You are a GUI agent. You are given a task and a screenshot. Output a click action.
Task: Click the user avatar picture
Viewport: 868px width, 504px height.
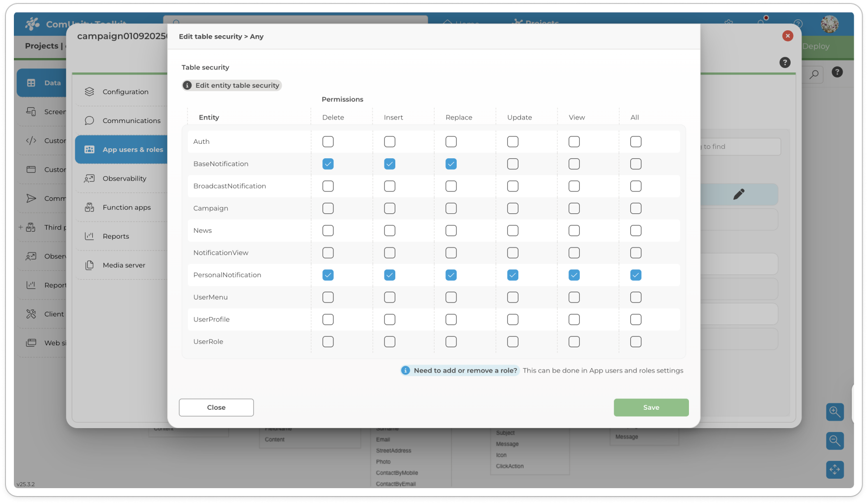tap(829, 24)
